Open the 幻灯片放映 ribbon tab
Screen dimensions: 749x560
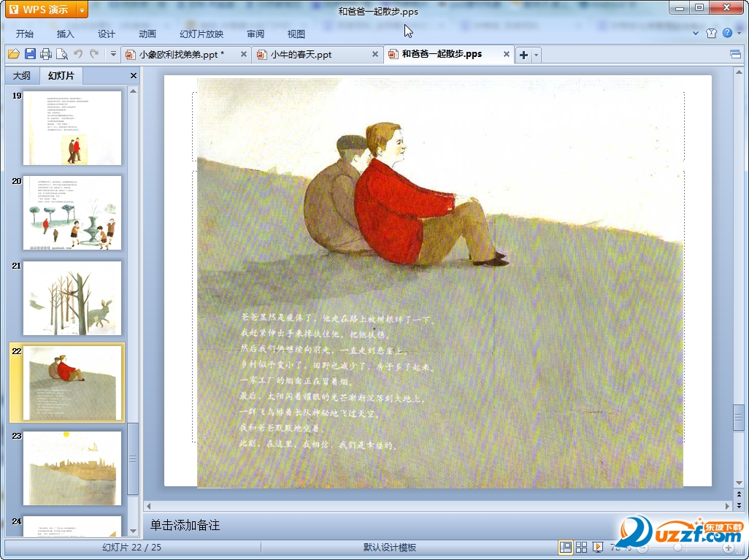click(x=201, y=34)
